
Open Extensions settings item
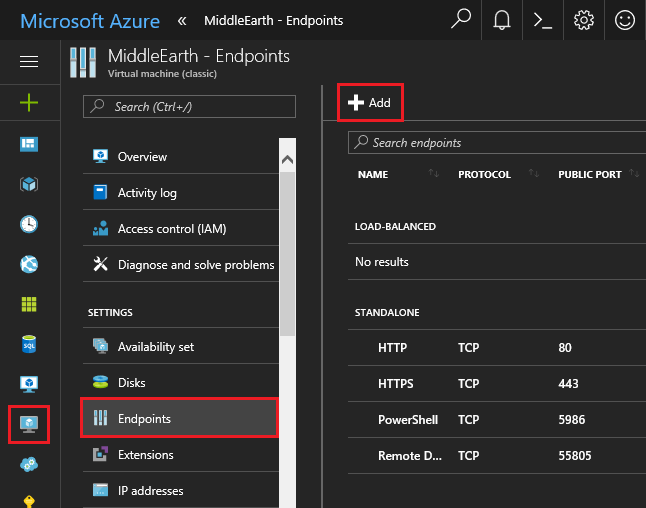(181, 454)
